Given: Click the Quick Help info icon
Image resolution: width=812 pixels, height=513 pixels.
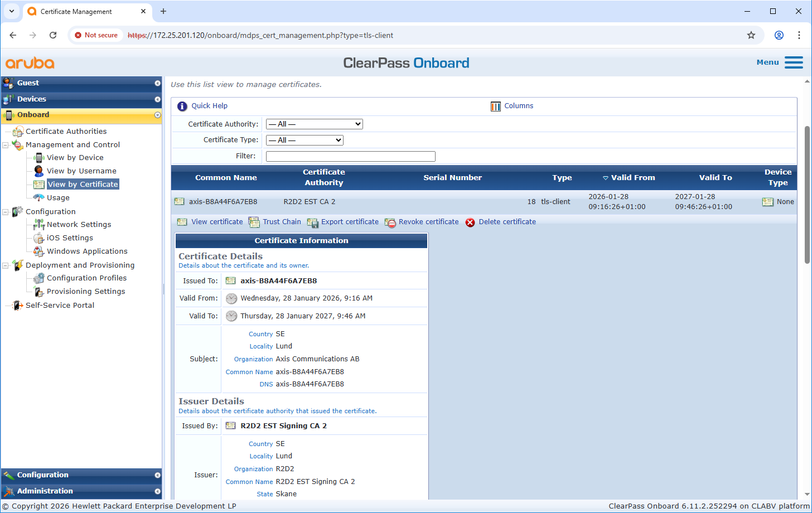Looking at the screenshot, I should point(182,106).
